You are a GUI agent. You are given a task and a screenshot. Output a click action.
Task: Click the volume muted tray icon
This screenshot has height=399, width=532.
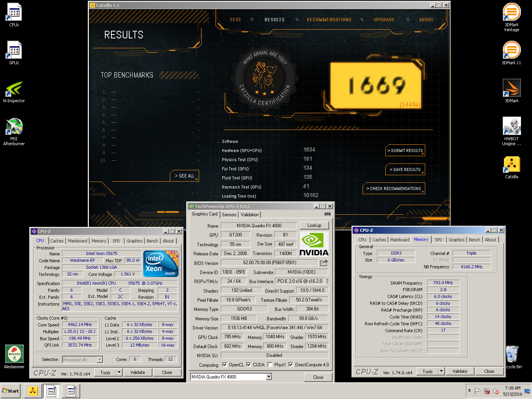click(496, 391)
